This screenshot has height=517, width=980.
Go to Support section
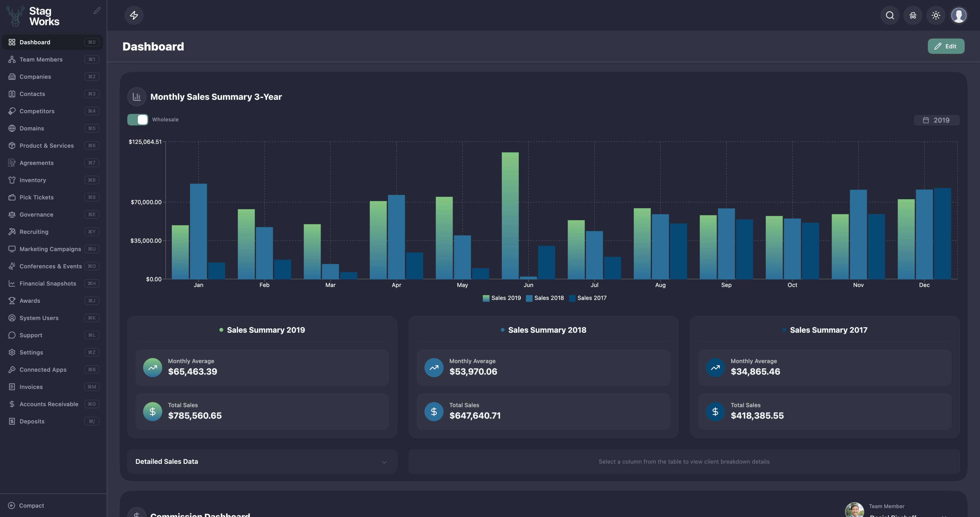point(53,335)
